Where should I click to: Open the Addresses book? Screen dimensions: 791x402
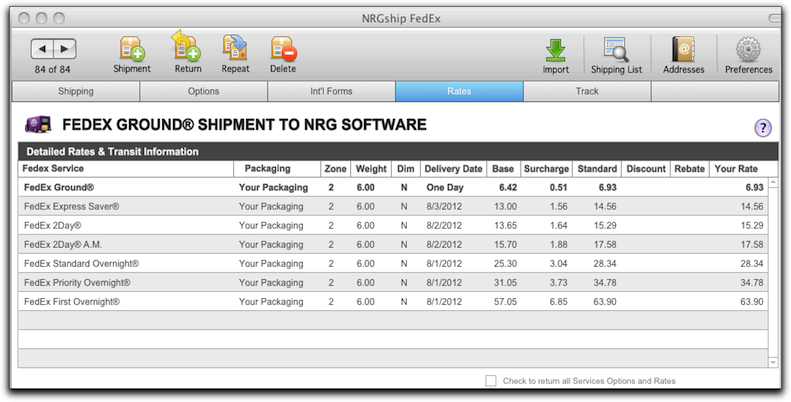683,49
